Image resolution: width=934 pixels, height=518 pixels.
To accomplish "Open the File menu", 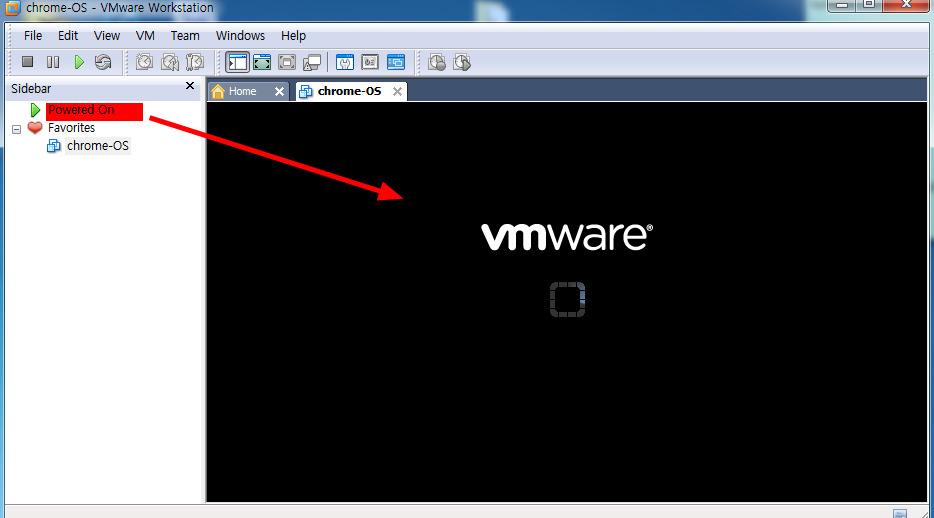I will [x=33, y=35].
